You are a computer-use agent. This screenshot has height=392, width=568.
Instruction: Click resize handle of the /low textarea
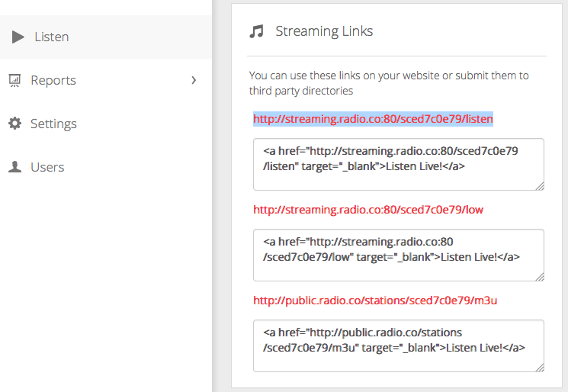[540, 276]
